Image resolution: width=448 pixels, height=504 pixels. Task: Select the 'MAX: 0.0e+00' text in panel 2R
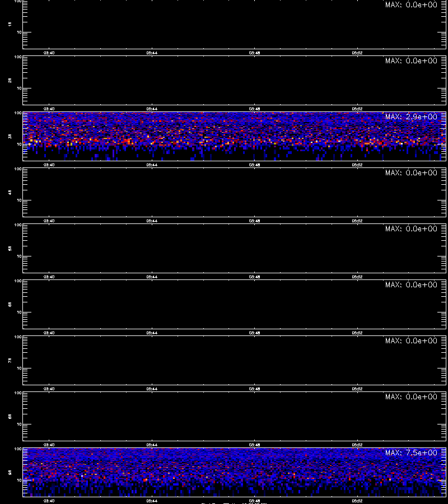[411, 60]
